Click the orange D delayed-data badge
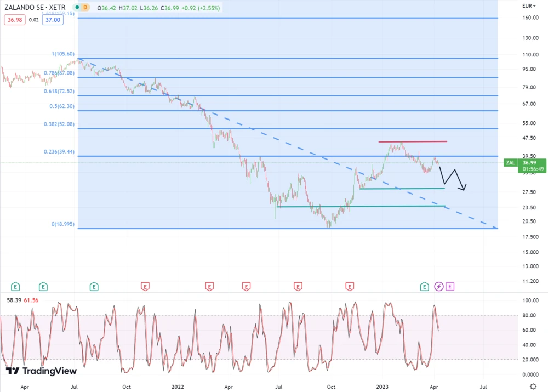 85,7
